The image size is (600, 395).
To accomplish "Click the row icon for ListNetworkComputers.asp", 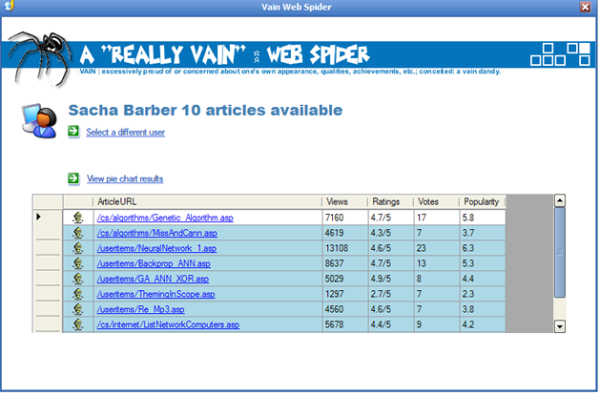I will point(78,325).
